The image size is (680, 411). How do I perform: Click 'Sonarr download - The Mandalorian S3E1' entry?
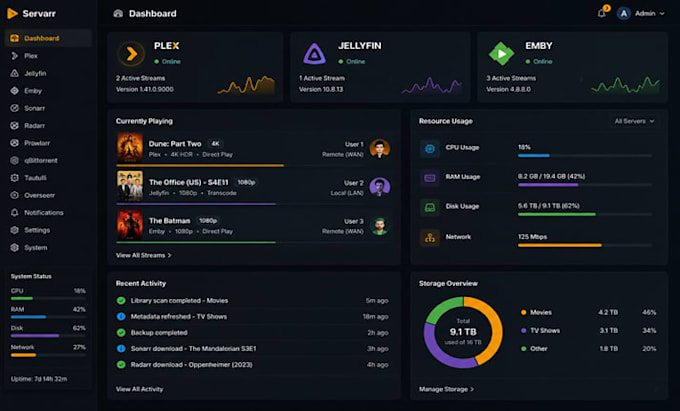[193, 349]
